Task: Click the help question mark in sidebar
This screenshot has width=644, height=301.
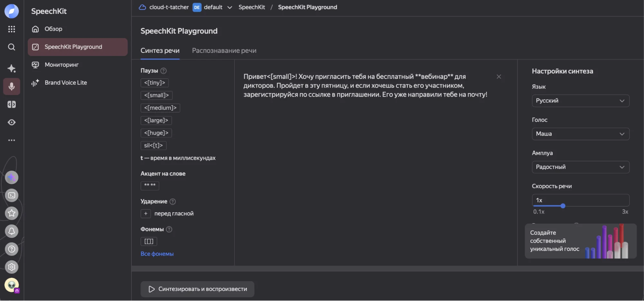Action: (x=12, y=249)
